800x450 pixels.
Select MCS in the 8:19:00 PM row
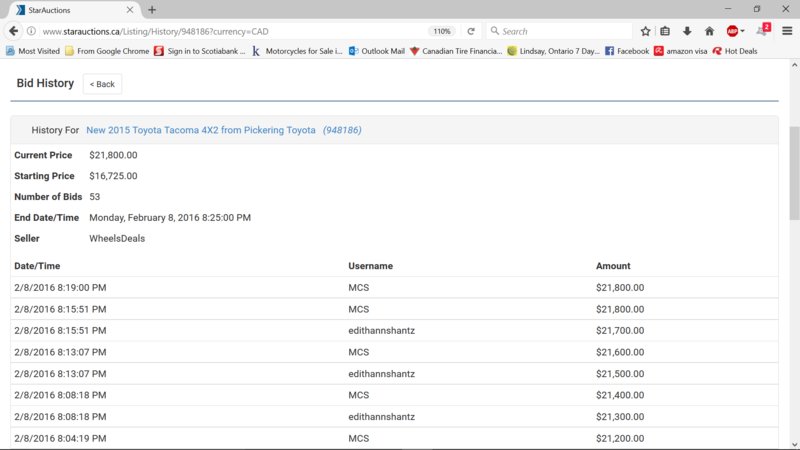(359, 288)
